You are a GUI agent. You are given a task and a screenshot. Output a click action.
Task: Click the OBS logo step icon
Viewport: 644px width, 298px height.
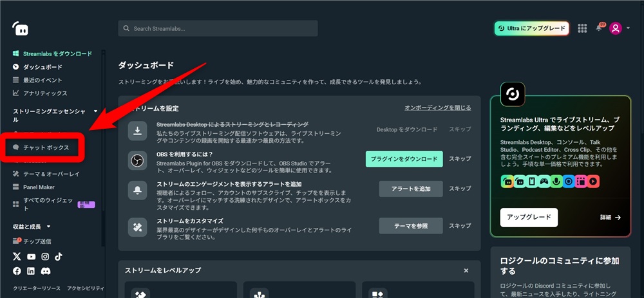click(138, 160)
